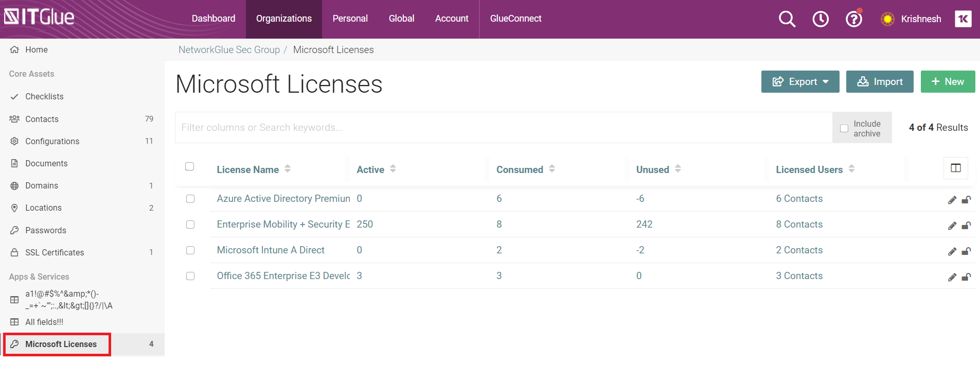Click the sun theme icon beside Krishnesh
This screenshot has height=379, width=980.
pyautogui.click(x=887, y=19)
